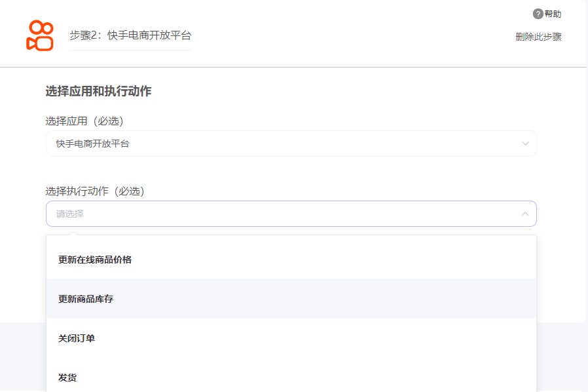The height and width of the screenshot is (392, 588).
Task: Click the 选择执行动作（必选）field label
Action: [95, 191]
